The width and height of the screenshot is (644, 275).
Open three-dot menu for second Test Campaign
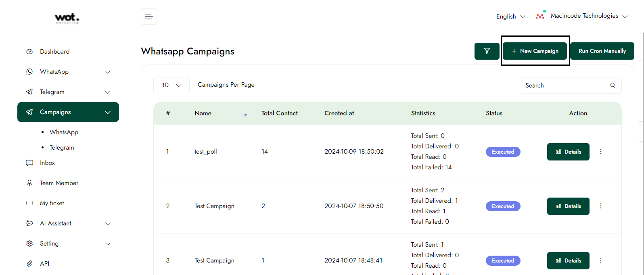[x=600, y=260]
